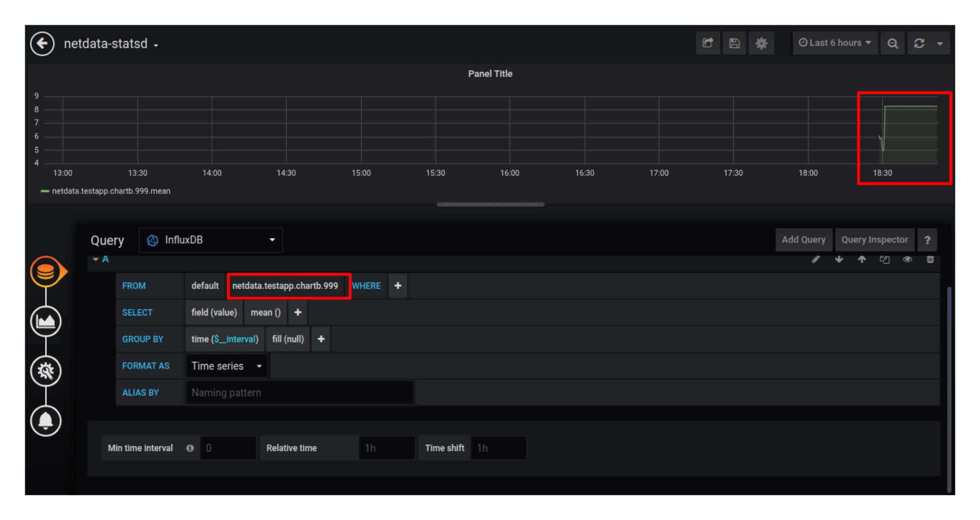Click the Add Query button
Screen dimensions: 980x520
point(803,240)
